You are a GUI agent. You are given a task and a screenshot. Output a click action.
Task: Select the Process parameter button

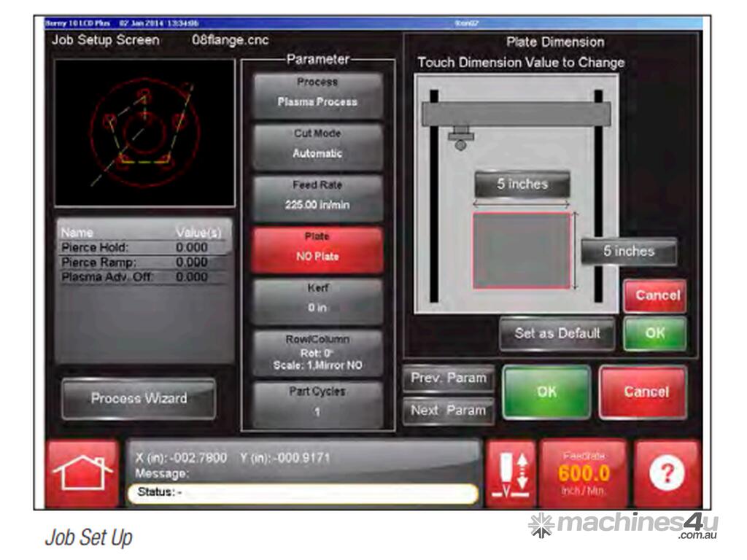317,93
